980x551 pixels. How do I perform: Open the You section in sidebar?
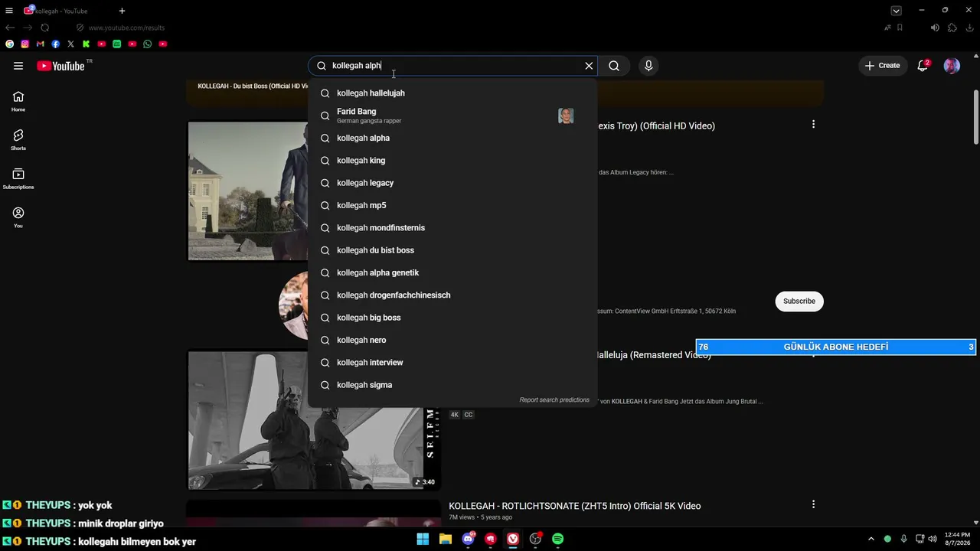click(x=18, y=217)
